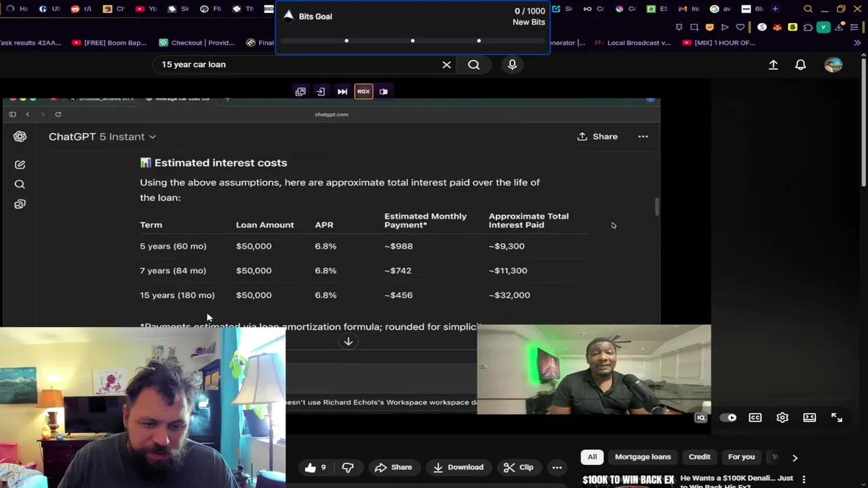Like the video with thumbs up
Image resolution: width=868 pixels, height=488 pixels.
(x=315, y=467)
